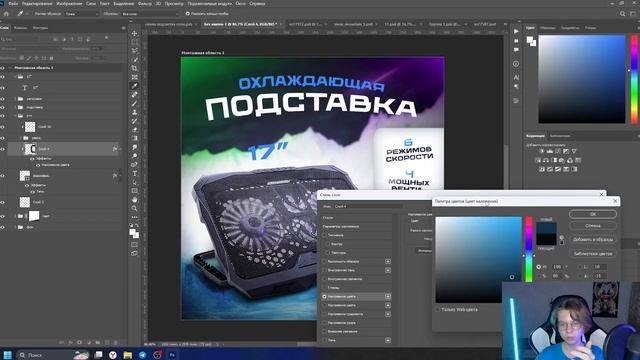This screenshot has width=640, height=360.
Task: Add another Наложение градиента effect with plus
Action: click(x=388, y=314)
